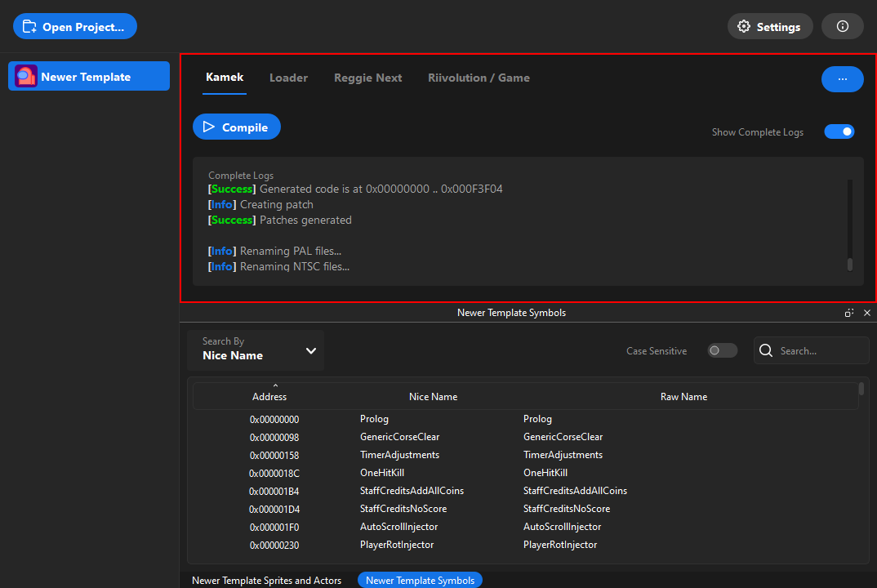877x588 pixels.
Task: Click AutoScrollInjector in Raw Name column
Action: click(562, 527)
